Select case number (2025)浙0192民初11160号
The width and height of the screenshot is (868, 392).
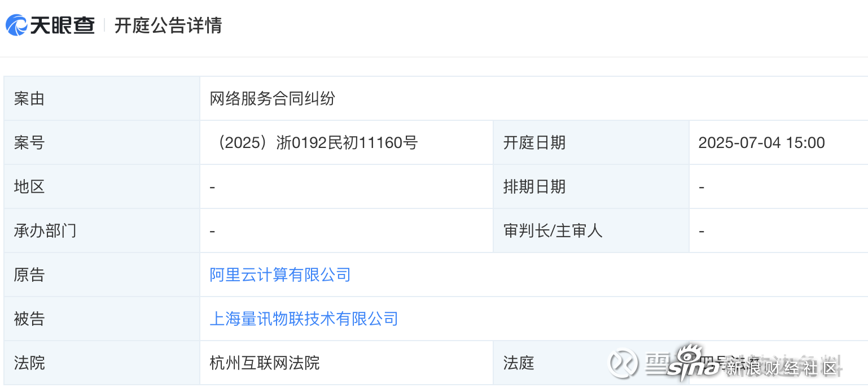click(x=314, y=143)
